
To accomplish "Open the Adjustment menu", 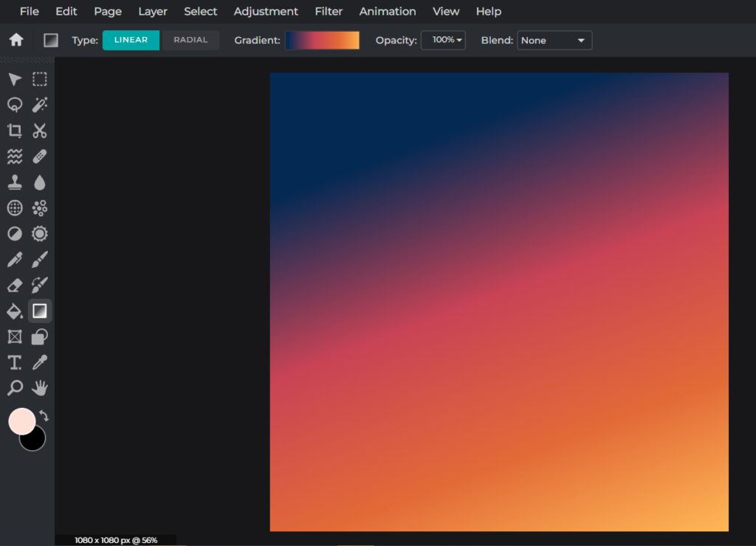I will 266,11.
